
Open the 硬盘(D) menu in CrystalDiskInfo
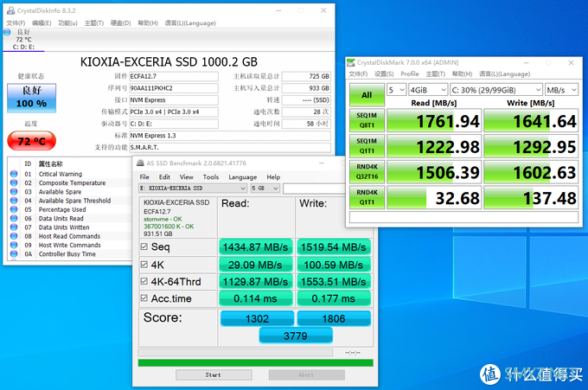121,23
